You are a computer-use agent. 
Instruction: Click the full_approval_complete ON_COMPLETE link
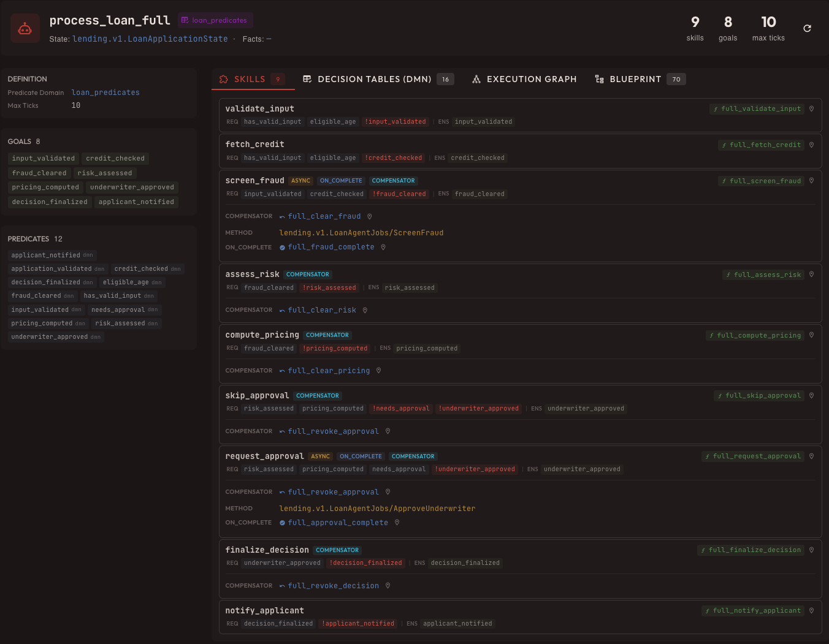[x=338, y=522]
